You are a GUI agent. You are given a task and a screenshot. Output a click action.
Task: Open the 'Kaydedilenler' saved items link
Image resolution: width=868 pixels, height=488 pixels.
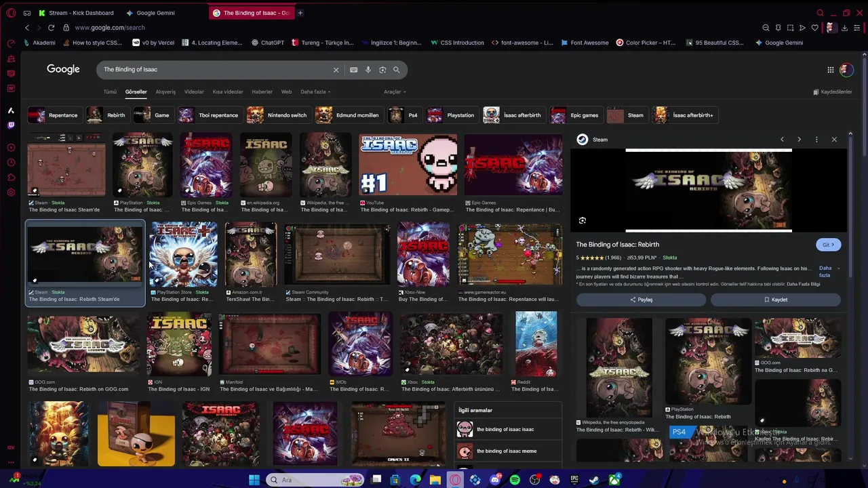point(832,92)
